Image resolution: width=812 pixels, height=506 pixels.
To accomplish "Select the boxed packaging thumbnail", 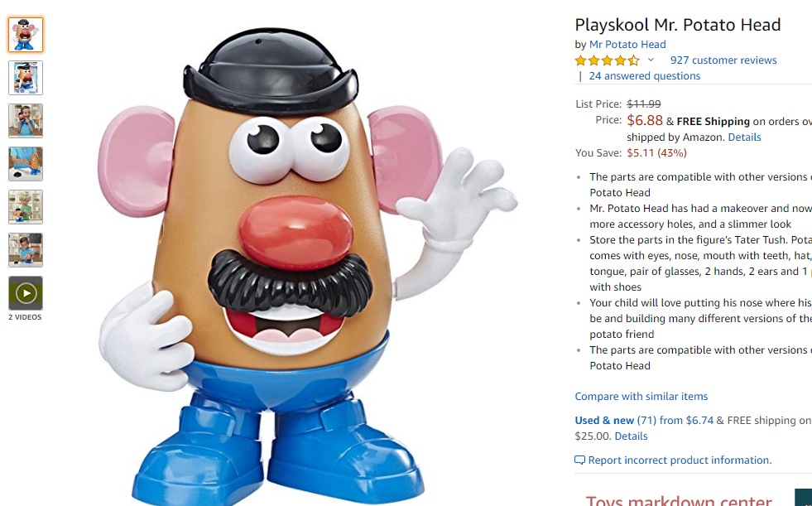I will pyautogui.click(x=26, y=78).
